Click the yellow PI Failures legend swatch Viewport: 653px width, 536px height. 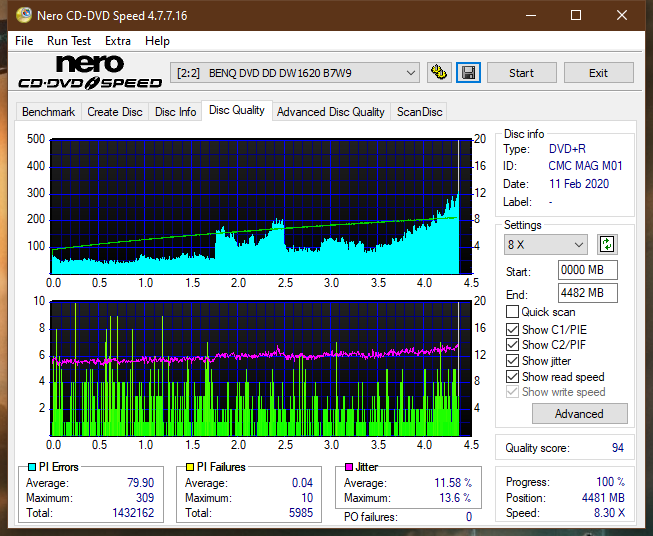190,467
